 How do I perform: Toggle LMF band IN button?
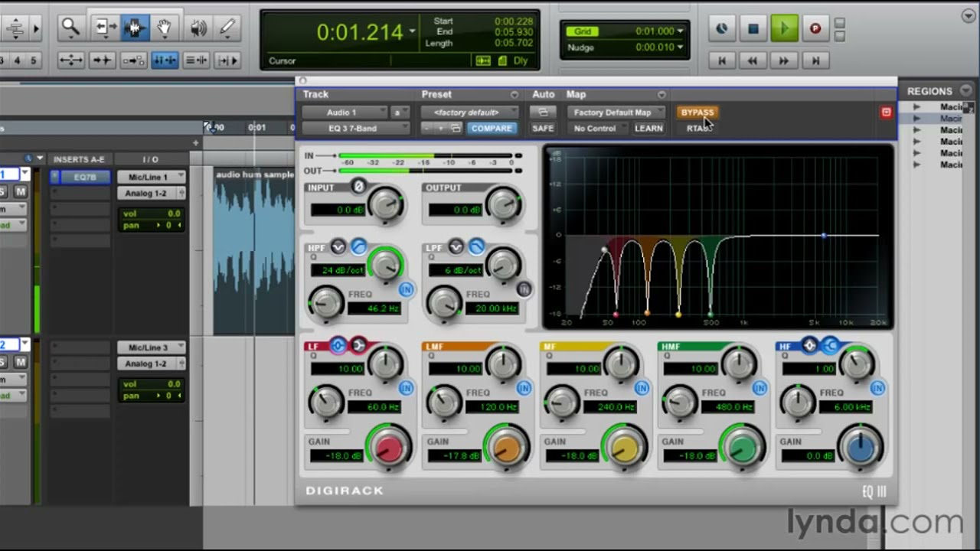click(524, 389)
